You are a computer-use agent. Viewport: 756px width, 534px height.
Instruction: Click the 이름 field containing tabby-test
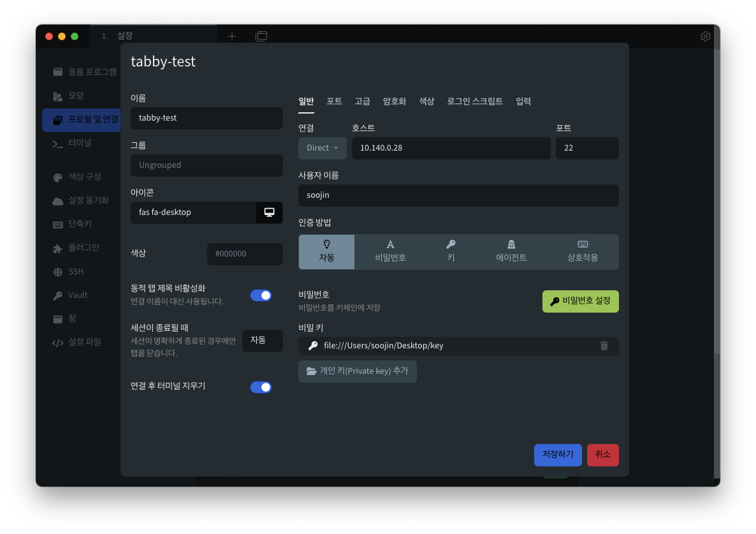(x=207, y=118)
